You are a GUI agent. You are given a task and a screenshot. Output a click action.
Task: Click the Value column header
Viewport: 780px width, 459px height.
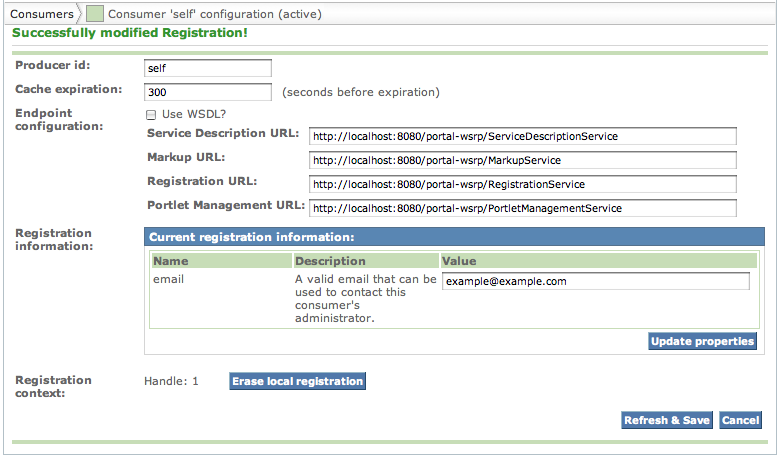point(460,261)
